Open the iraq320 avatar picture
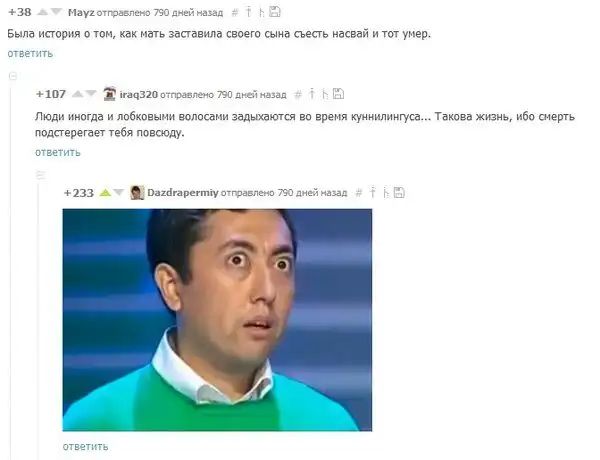Screen dimensions: 600x460 point(109,94)
